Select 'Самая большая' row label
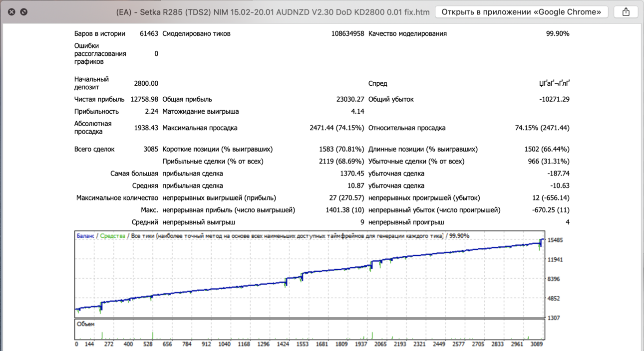This screenshot has width=644, height=351. tap(134, 174)
